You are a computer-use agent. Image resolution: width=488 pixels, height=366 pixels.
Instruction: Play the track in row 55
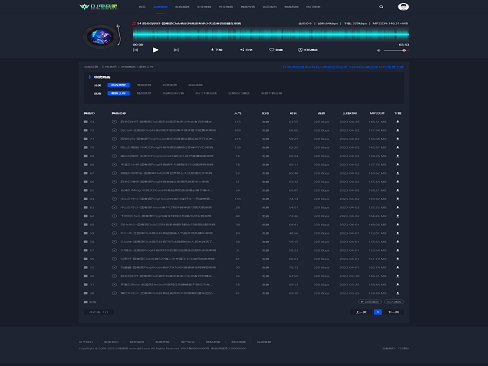click(x=114, y=267)
